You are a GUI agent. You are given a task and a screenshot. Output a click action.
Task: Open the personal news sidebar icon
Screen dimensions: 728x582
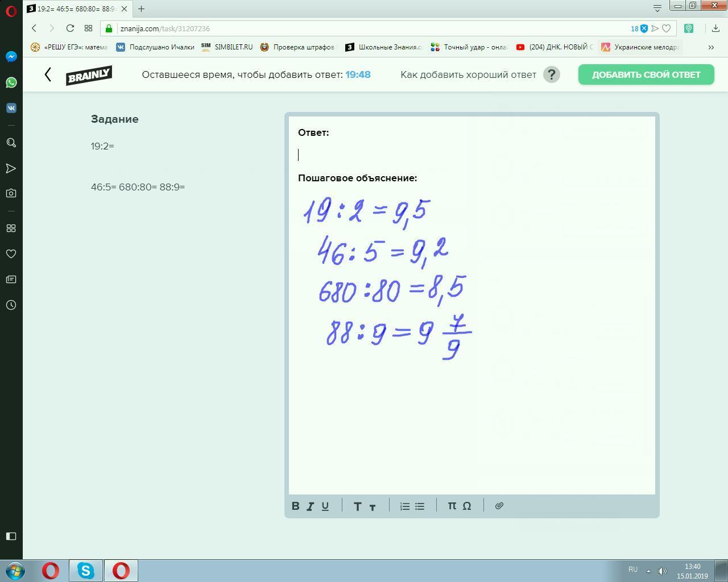[x=11, y=279]
